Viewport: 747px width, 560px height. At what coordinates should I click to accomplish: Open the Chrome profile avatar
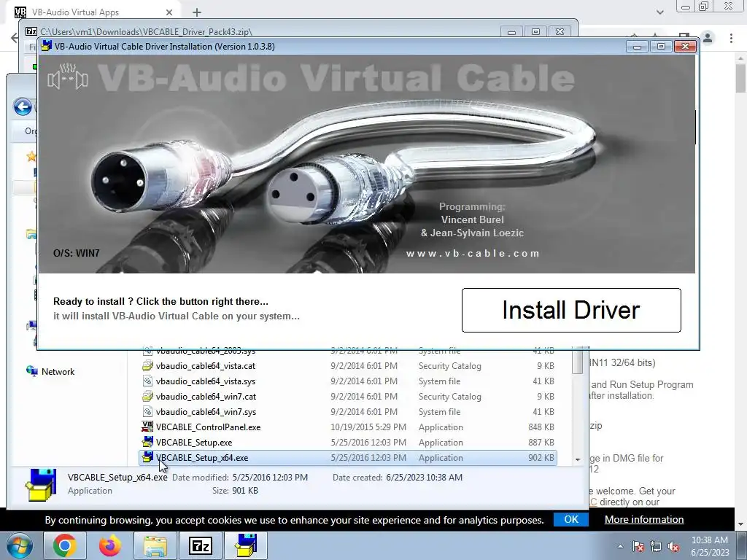pyautogui.click(x=708, y=38)
